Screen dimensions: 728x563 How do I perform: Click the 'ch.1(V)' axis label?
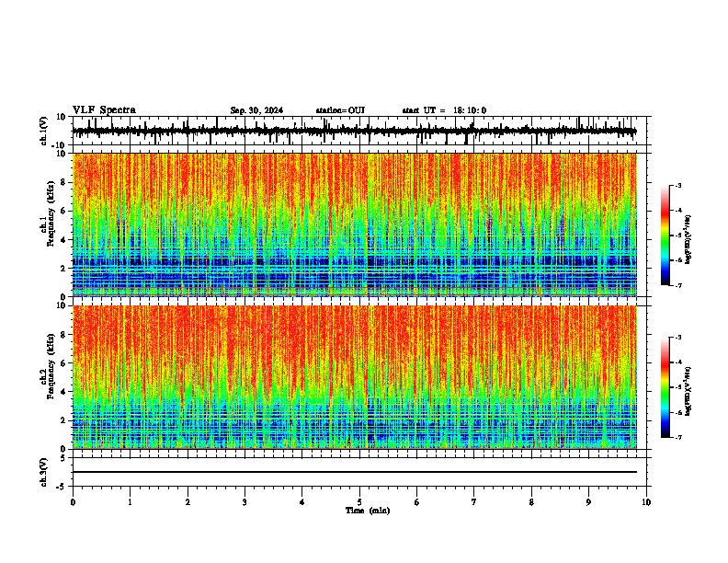tap(44, 131)
